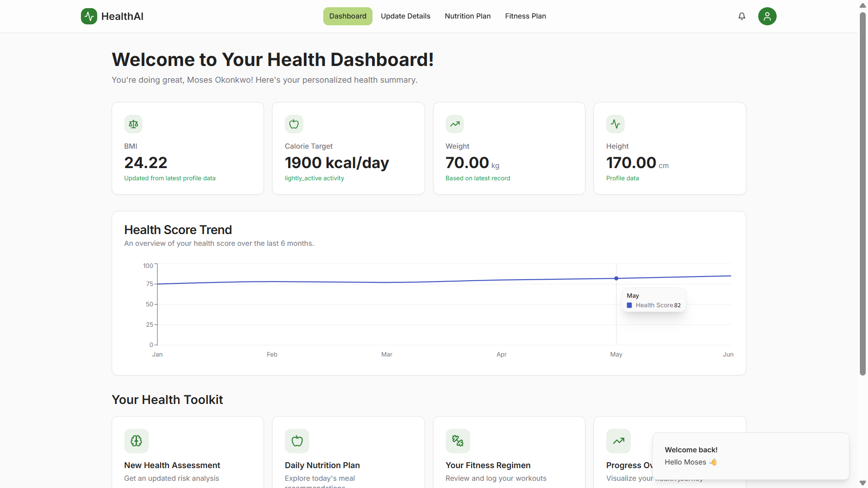Click the Your Health Toolkit heading
This screenshot has height=488, width=868.
(167, 399)
